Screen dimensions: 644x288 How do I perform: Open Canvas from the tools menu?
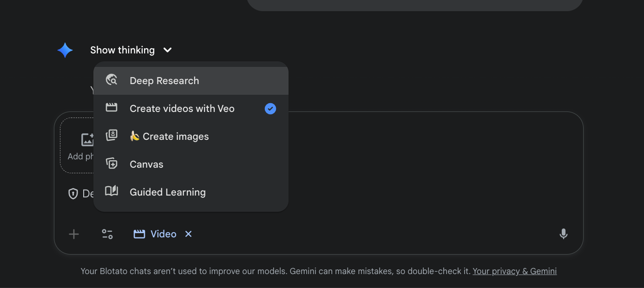coord(191,164)
